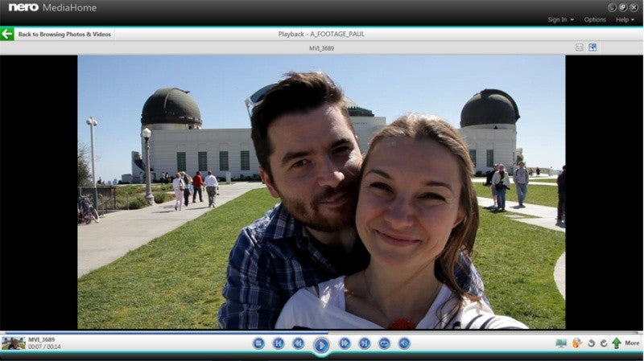Select the grey view mode icon

(580, 47)
